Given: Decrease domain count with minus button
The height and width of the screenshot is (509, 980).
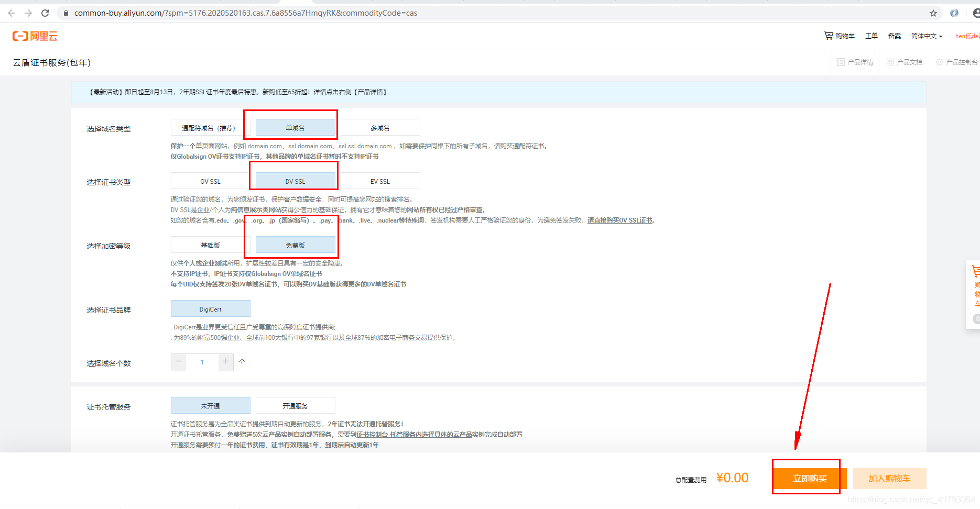Looking at the screenshot, I should click(x=178, y=362).
